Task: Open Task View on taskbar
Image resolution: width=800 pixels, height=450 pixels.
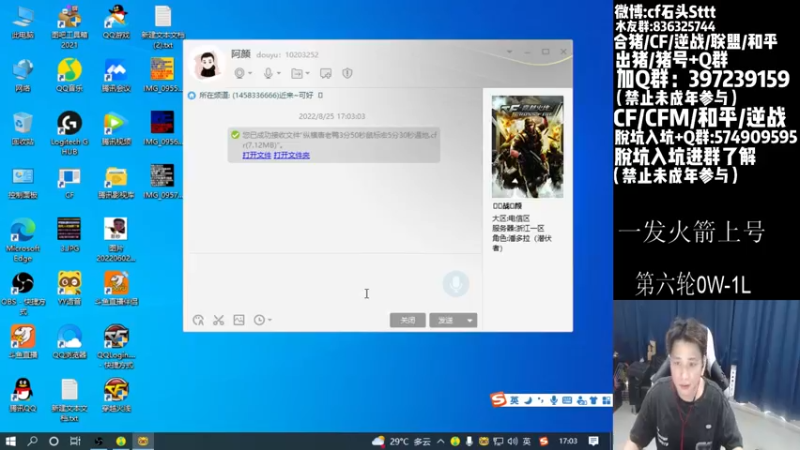Action: click(75, 441)
